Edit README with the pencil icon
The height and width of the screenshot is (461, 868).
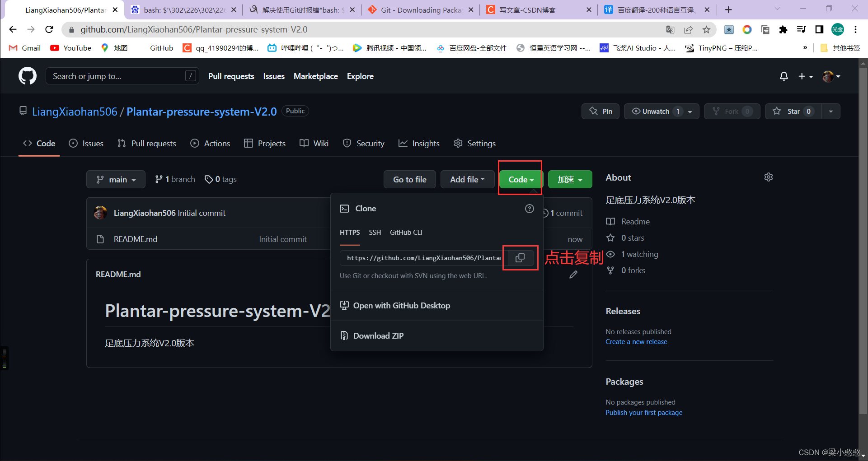573,275
